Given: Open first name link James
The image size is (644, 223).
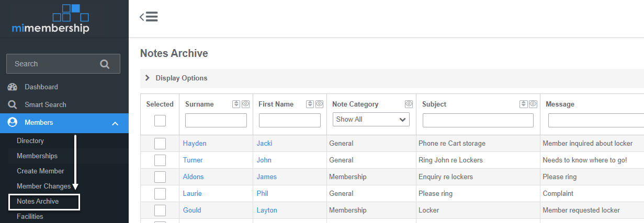Looking at the screenshot, I should click(267, 177).
